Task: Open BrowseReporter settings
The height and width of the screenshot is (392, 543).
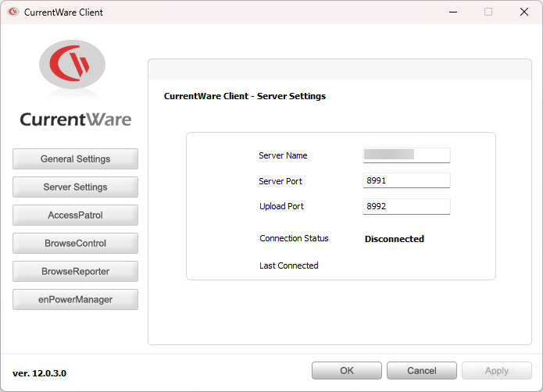Action: 75,271
